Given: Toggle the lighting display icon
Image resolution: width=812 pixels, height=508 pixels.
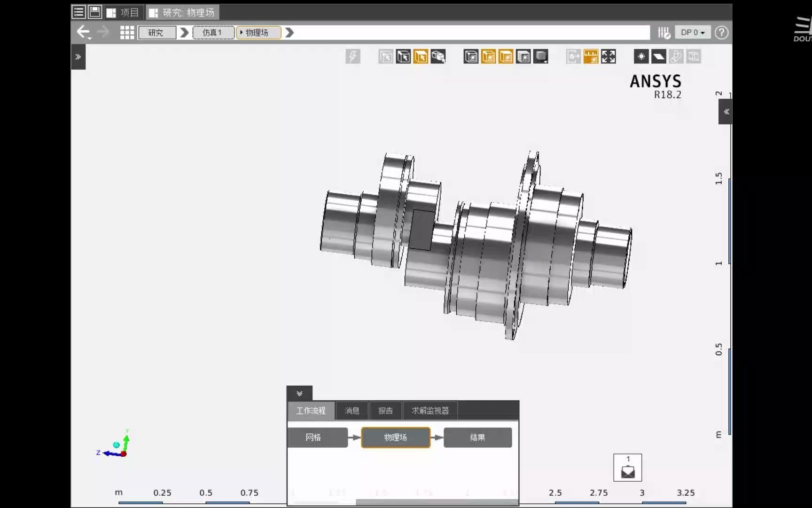Looking at the screenshot, I should pos(640,56).
